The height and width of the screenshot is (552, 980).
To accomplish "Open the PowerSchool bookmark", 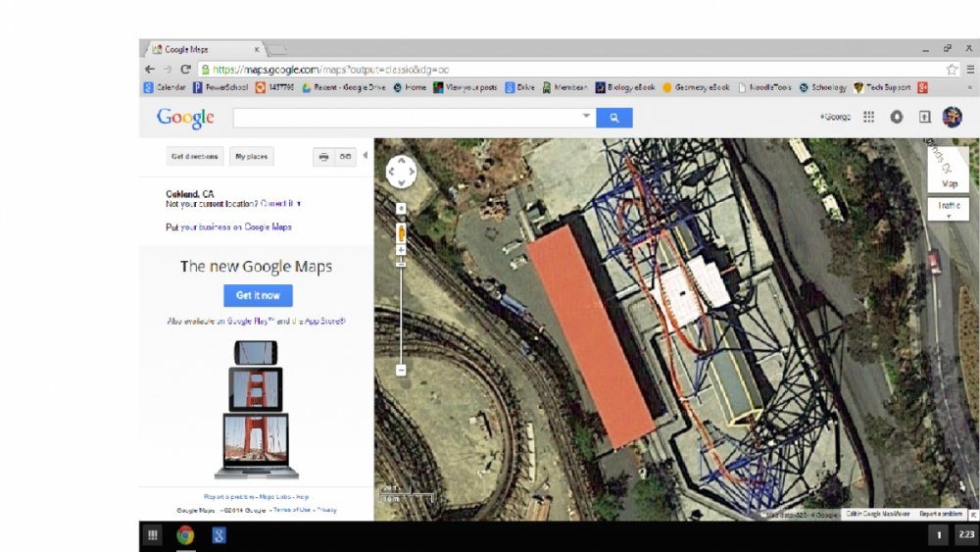I will (220, 87).
